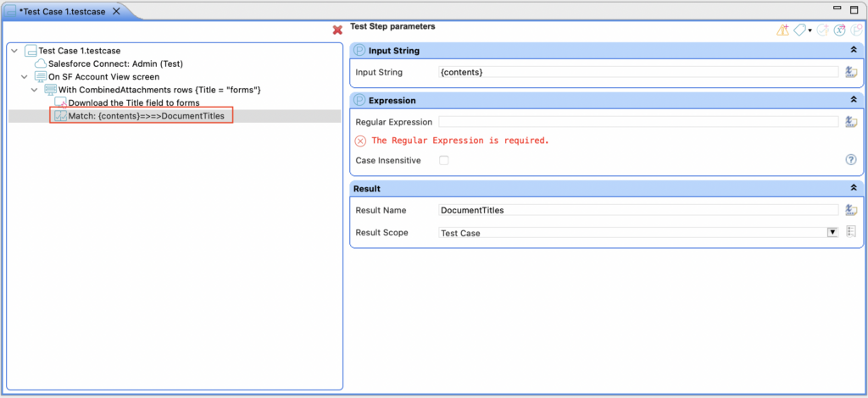Collapse the With CombinedAttachments rows node
The image size is (868, 398).
click(34, 90)
